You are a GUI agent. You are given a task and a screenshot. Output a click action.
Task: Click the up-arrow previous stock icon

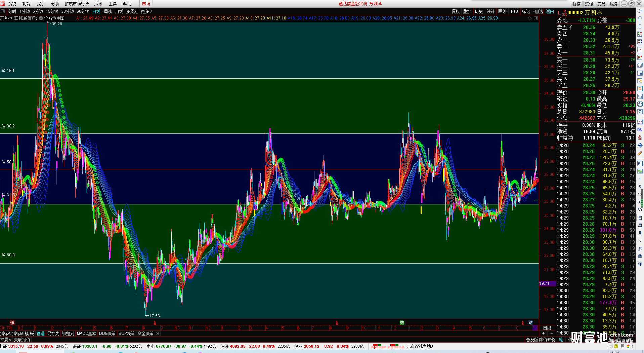tap(640, 19)
